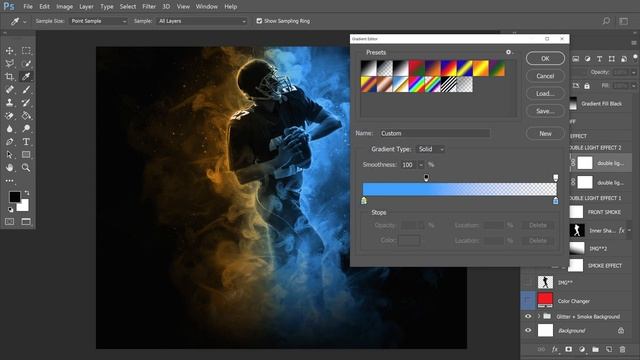The height and width of the screenshot is (360, 640).
Task: Select the Eraser tool
Action: click(x=9, y=116)
